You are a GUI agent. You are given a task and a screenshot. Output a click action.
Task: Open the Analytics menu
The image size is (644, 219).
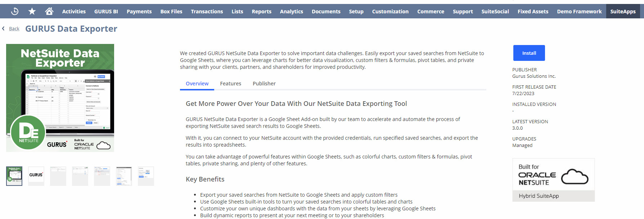tap(291, 11)
